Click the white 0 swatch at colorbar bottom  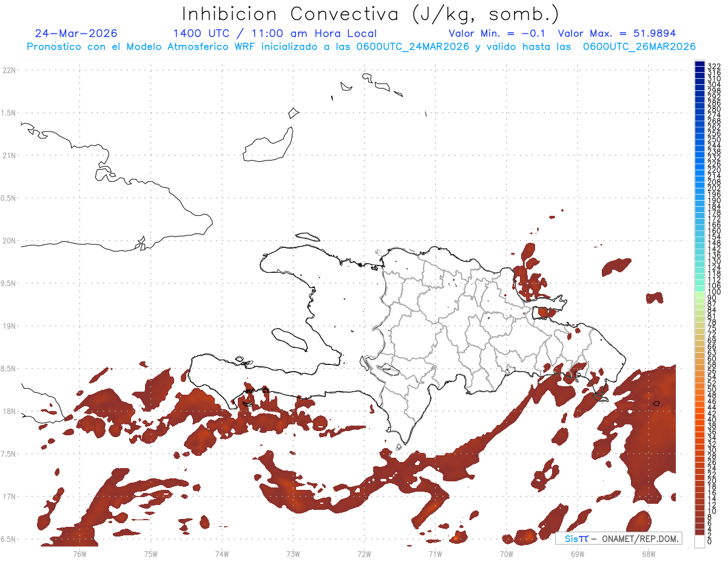[699, 541]
